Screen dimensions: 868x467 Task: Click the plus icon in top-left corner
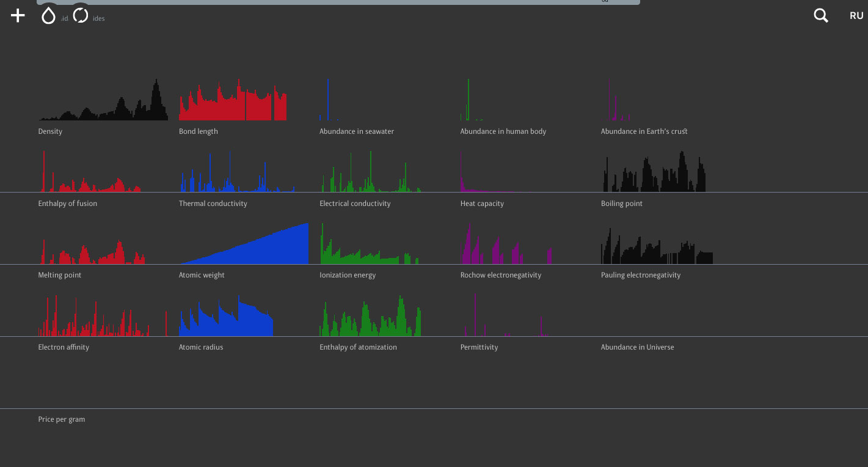18,16
